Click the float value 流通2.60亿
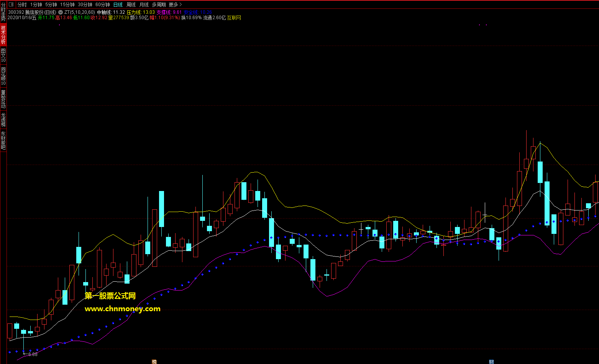Viewport: 599px width, 364px height. tap(214, 18)
